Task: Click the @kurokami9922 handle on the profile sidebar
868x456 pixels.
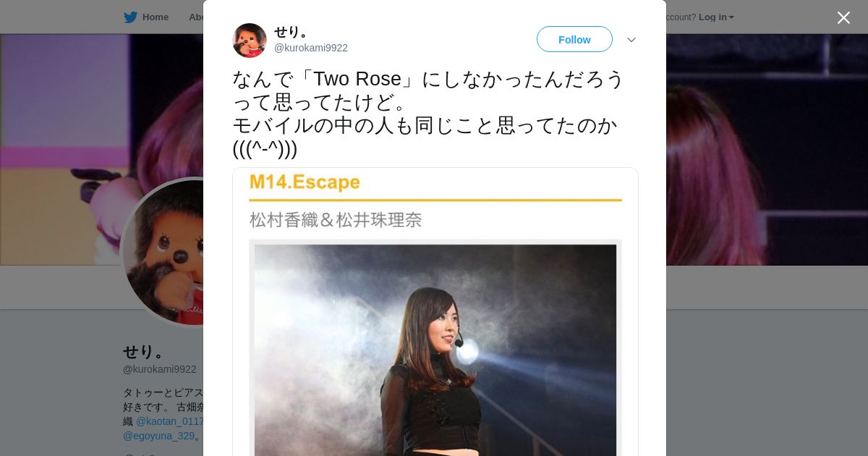Action: coord(159,369)
